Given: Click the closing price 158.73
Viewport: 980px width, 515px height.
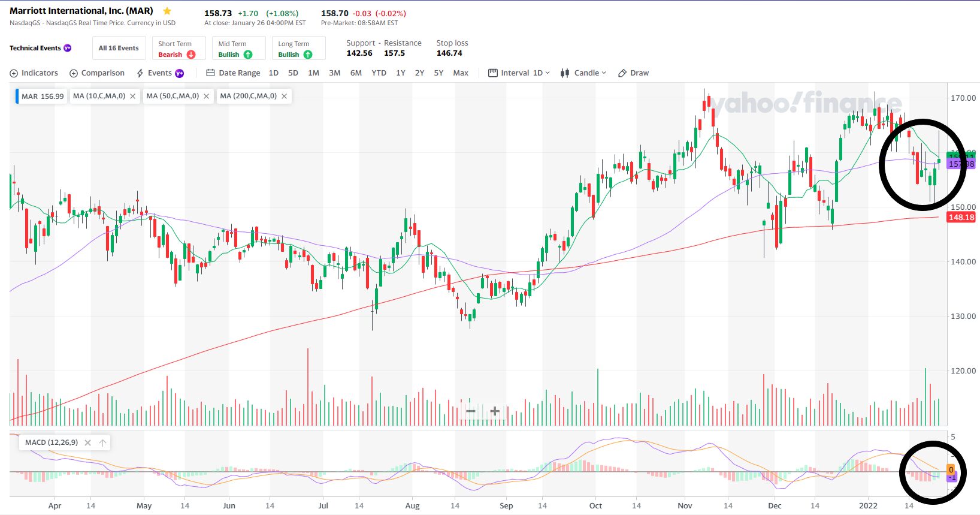Looking at the screenshot, I should [218, 13].
